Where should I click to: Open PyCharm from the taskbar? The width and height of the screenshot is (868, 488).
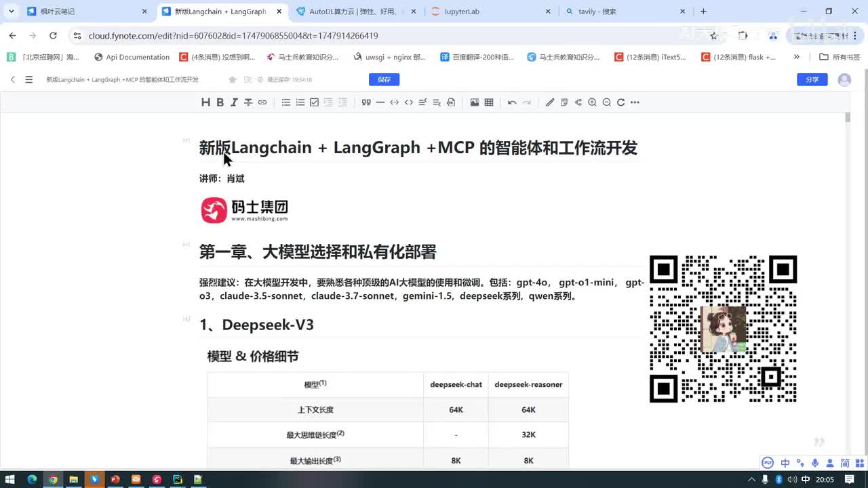click(x=178, y=479)
